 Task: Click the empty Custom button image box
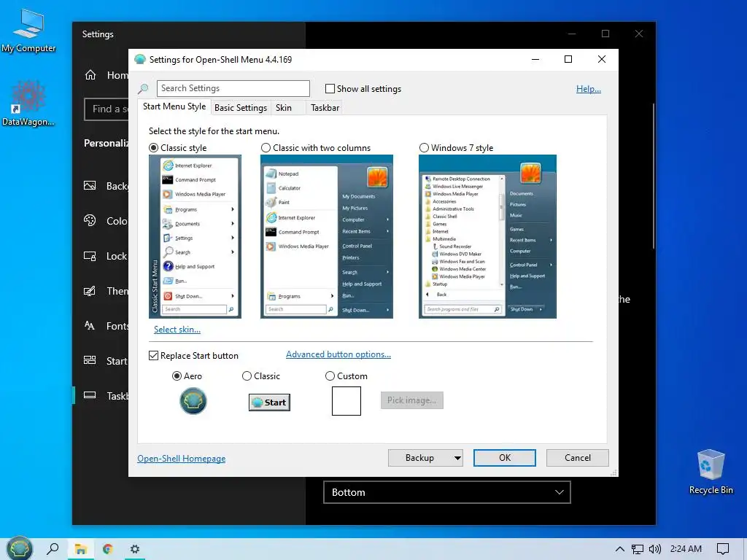point(347,401)
